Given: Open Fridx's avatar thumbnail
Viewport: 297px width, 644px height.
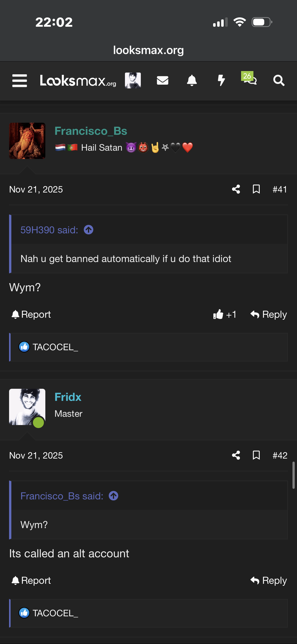Looking at the screenshot, I should point(27,407).
